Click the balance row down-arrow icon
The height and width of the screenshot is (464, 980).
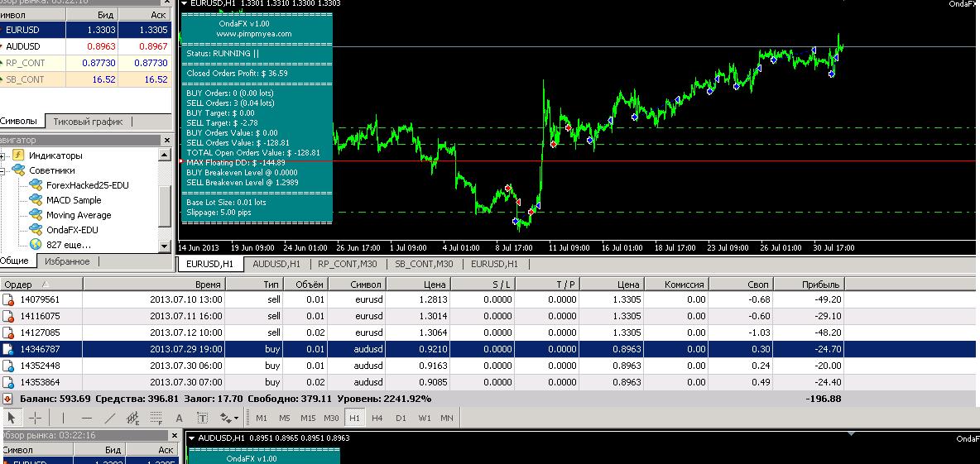point(7,399)
